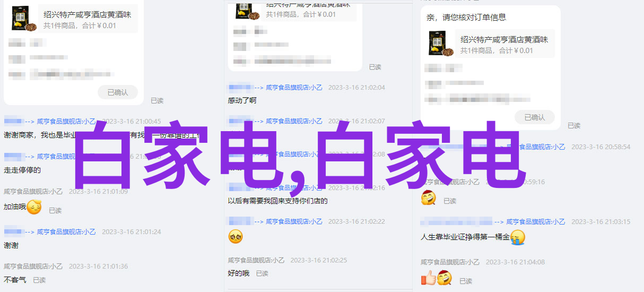Open 绍兴特产咸亨酒店黄酒味 product title in right card
This screenshot has height=292, width=644.
[x=504, y=39]
